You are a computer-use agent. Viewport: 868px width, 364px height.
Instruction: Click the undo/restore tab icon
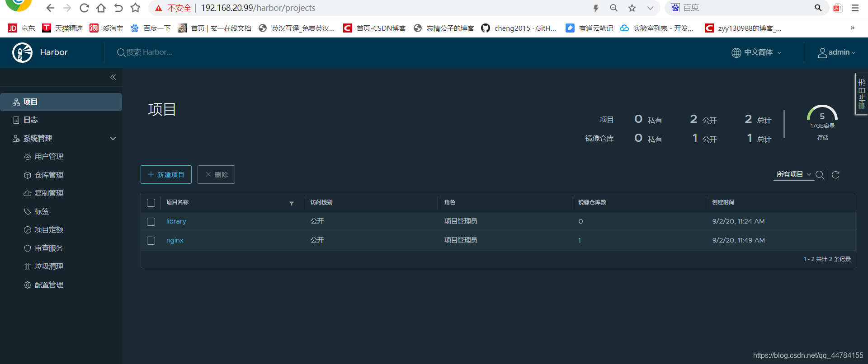(x=118, y=8)
